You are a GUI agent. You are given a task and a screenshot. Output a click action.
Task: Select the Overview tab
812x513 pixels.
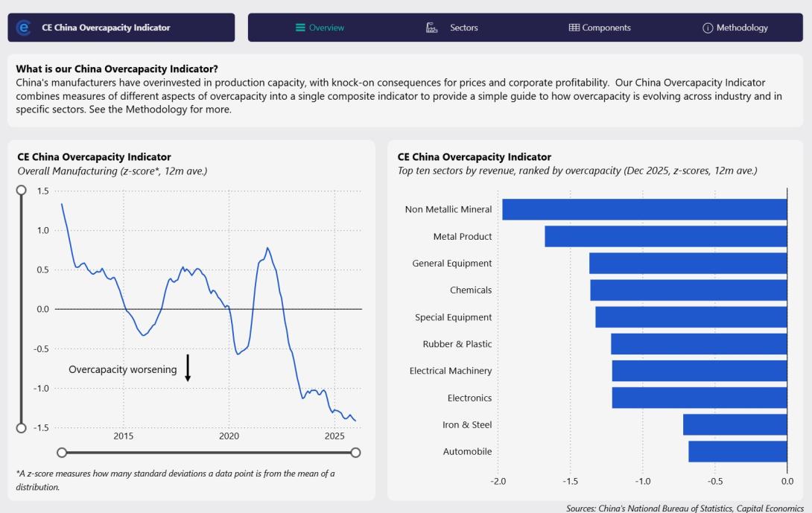326,28
